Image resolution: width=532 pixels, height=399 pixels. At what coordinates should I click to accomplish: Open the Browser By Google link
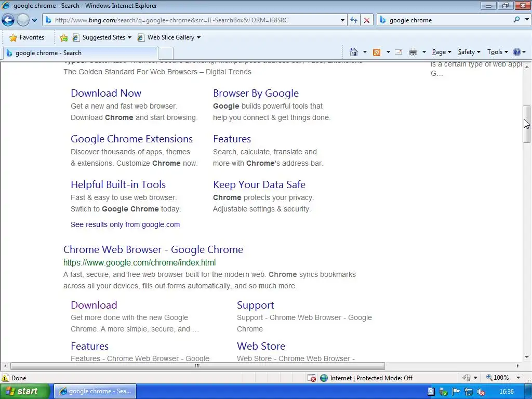(256, 94)
